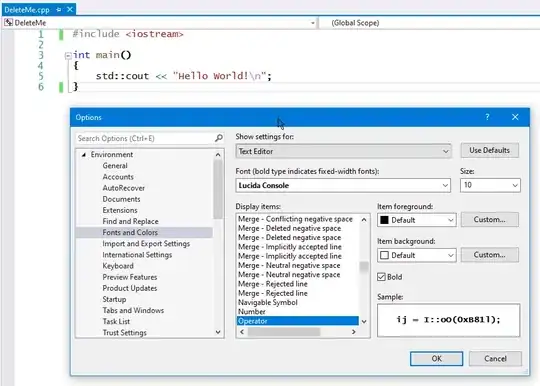The image size is (540, 386).
Task: Click the Use Defaults button
Action: tap(489, 150)
